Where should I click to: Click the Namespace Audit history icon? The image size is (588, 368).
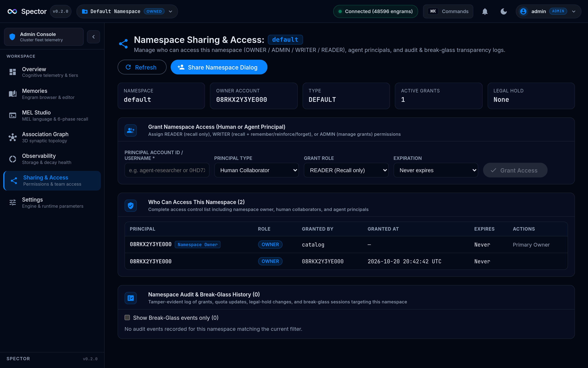[x=131, y=298]
